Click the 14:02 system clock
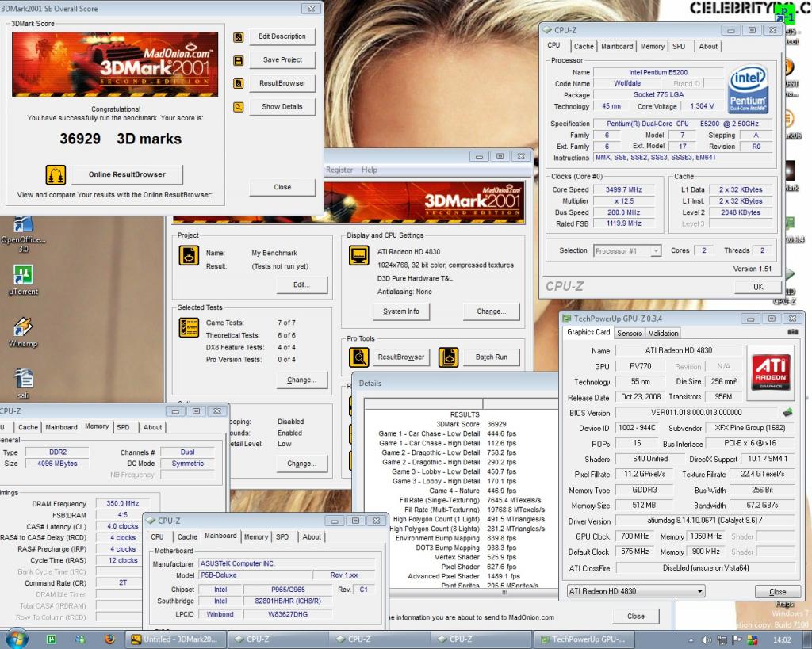Screen dimensions: 812x649 click(781, 640)
